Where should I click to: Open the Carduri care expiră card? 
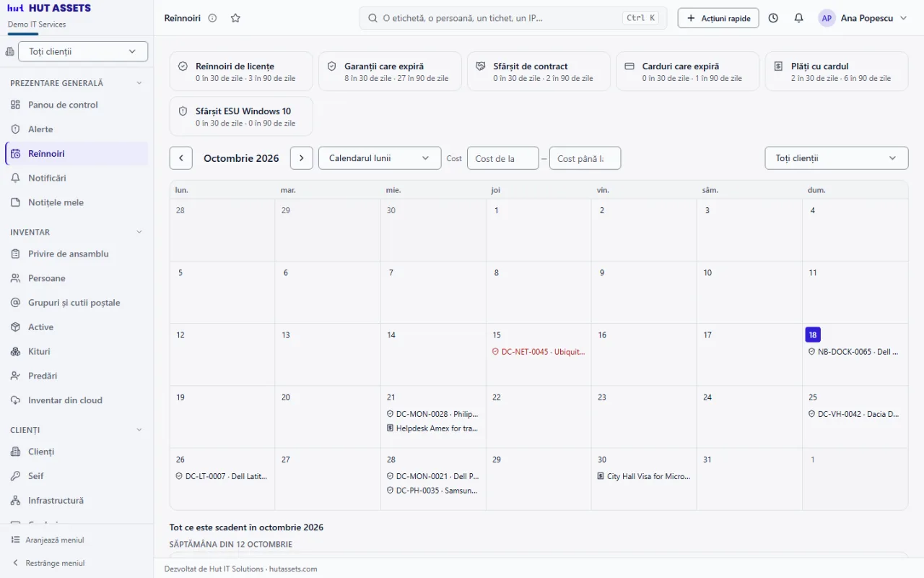[687, 72]
